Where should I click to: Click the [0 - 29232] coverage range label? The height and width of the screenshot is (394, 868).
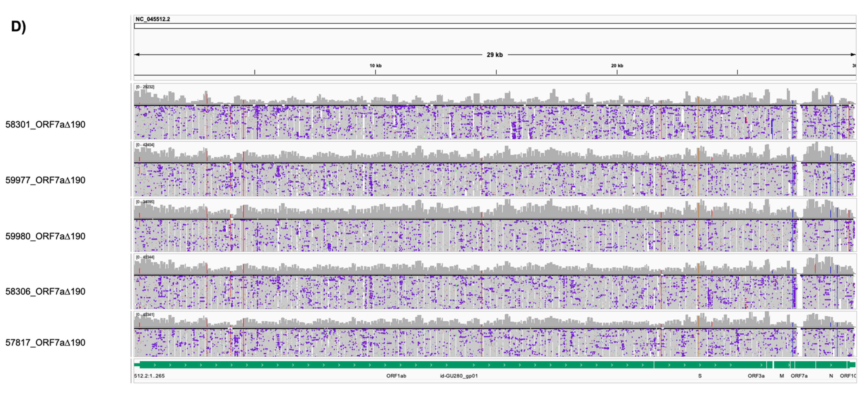pyautogui.click(x=145, y=87)
